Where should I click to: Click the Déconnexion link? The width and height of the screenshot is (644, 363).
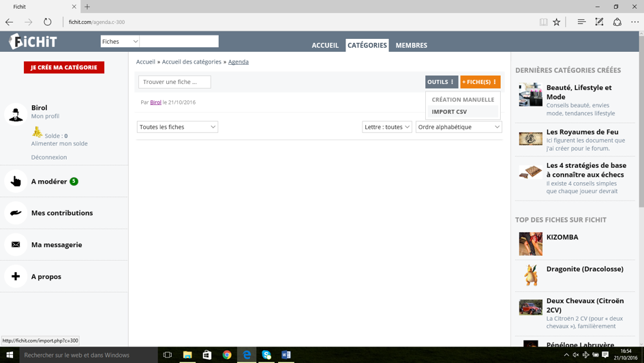click(x=49, y=157)
